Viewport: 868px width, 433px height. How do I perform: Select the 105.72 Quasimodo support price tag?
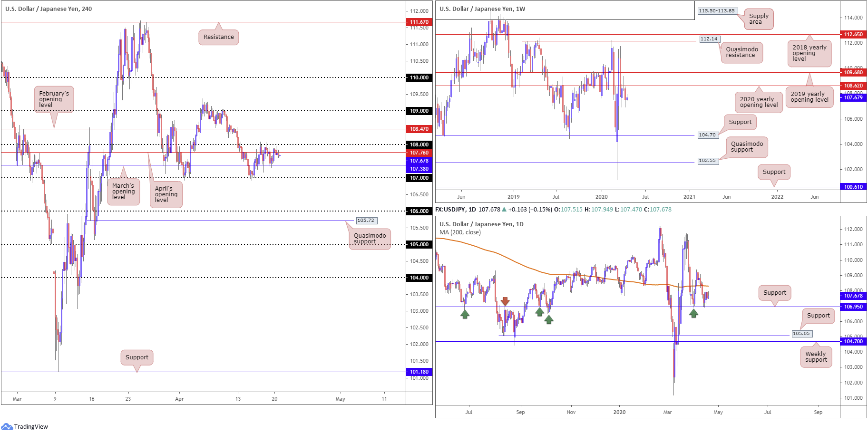point(366,221)
